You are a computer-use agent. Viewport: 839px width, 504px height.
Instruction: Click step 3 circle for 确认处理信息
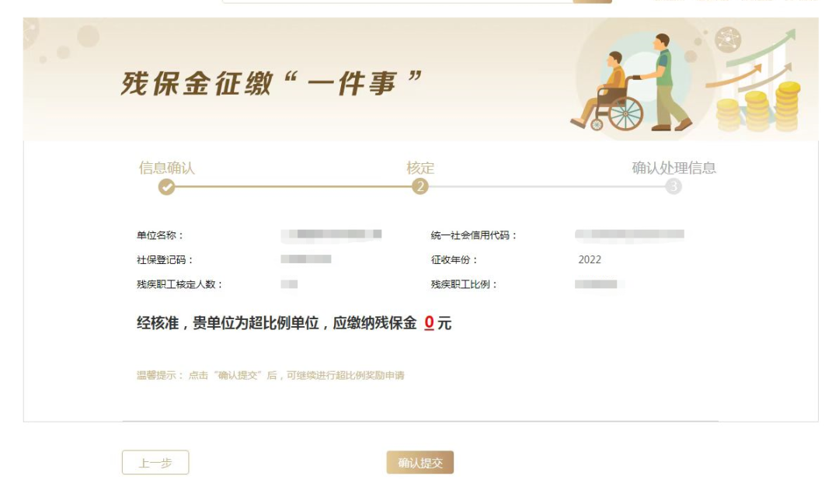[674, 186]
